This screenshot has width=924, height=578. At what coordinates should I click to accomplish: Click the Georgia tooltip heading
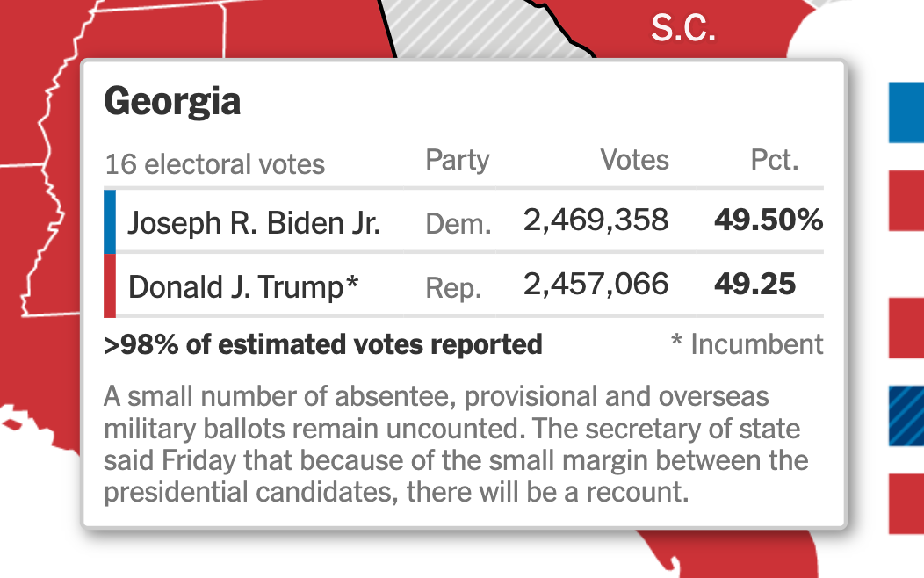(x=172, y=103)
